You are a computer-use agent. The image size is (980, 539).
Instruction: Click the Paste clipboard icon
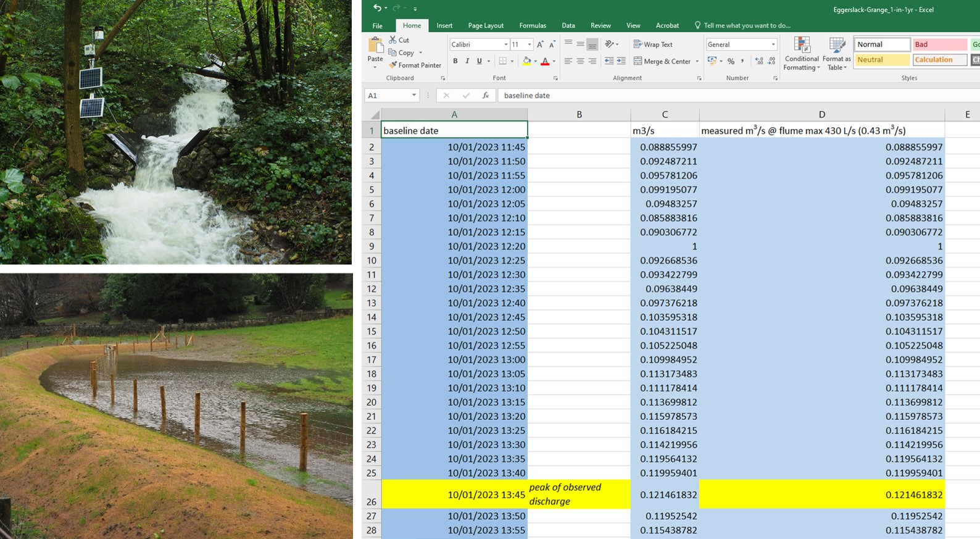click(x=375, y=47)
